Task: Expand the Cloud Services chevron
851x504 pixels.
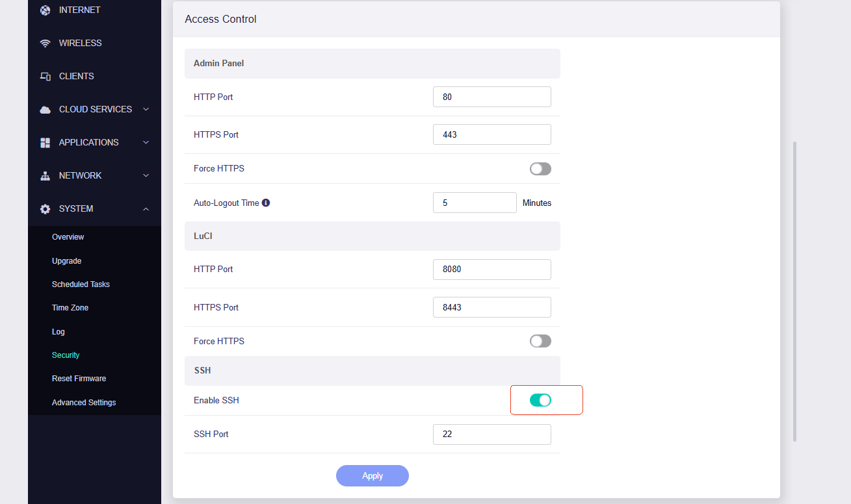Action: (x=146, y=109)
